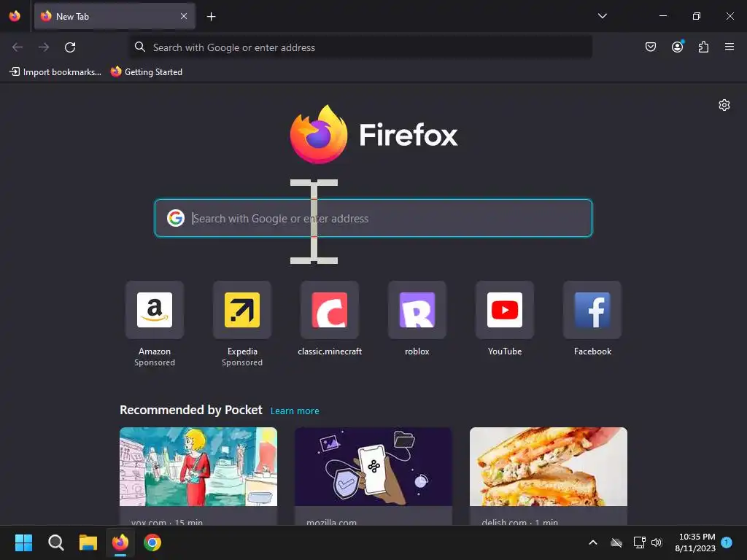The width and height of the screenshot is (747, 560).
Task: Open the Extensions puzzle icon
Action: (703, 47)
